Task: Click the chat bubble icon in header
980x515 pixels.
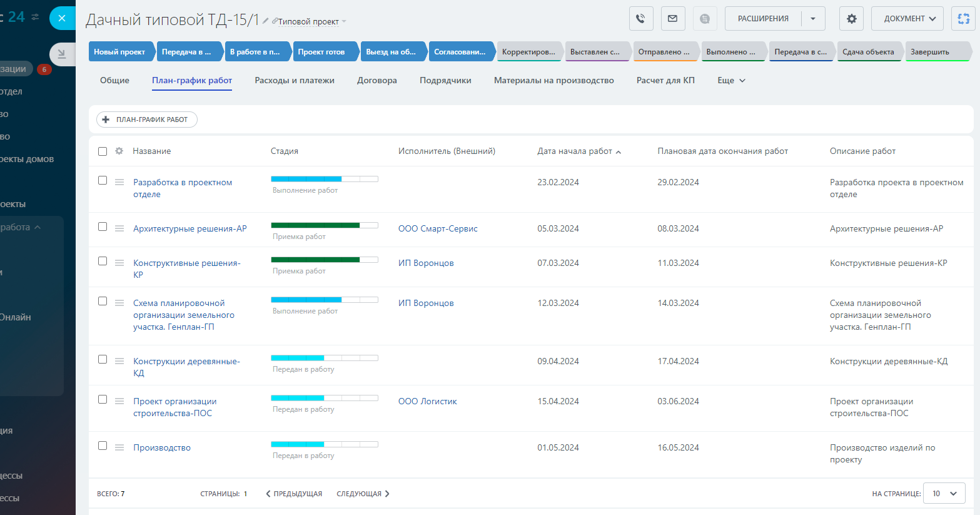Action: click(705, 19)
